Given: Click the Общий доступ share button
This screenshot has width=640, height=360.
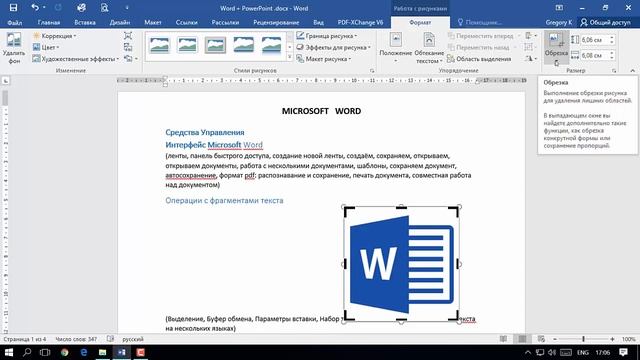Looking at the screenshot, I should [606, 22].
